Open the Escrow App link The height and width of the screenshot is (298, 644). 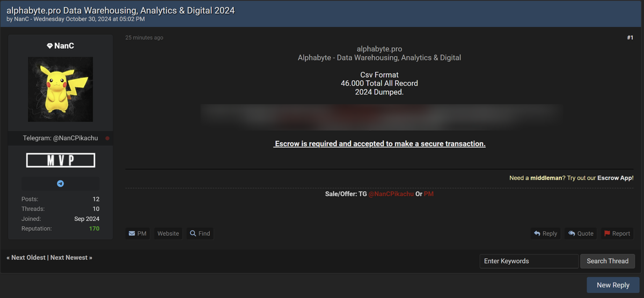coord(614,178)
